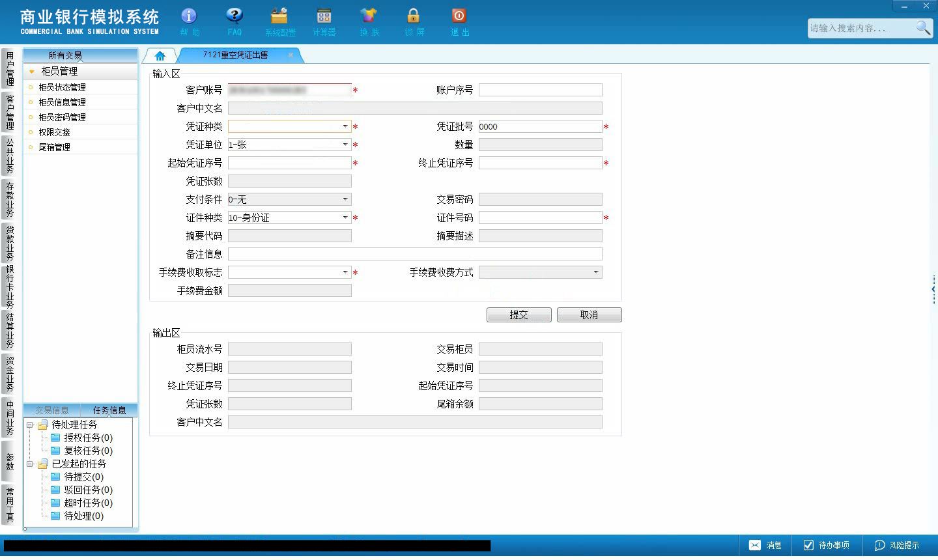The width and height of the screenshot is (938, 560).
Task: Open 系统配置 toolbox icon
Action: (x=279, y=16)
